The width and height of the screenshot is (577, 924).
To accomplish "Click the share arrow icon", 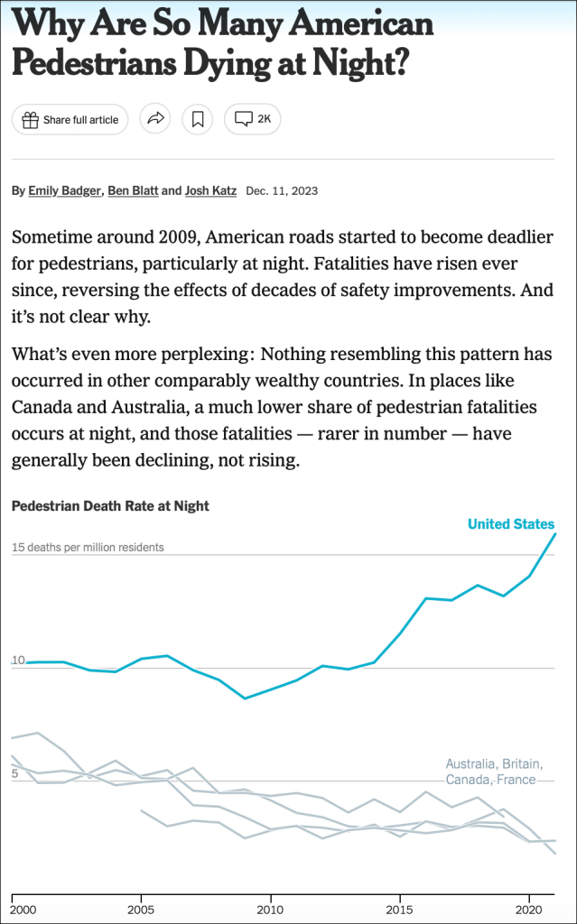I will tap(155, 119).
